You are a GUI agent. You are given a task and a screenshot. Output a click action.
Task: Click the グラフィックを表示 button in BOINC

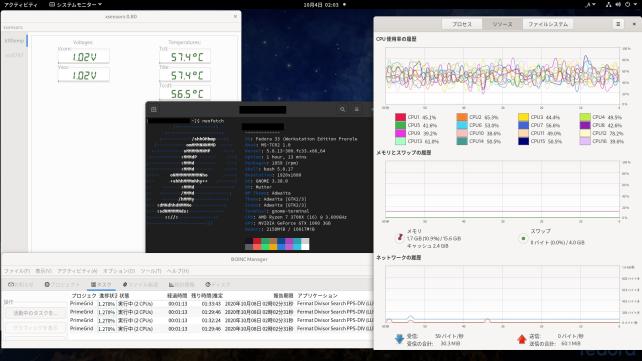[x=36, y=328]
